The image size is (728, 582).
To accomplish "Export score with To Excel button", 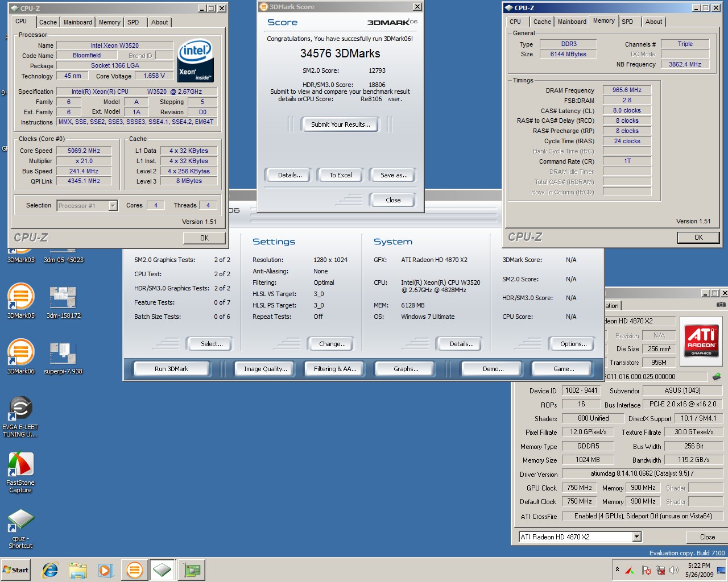I will point(341,175).
